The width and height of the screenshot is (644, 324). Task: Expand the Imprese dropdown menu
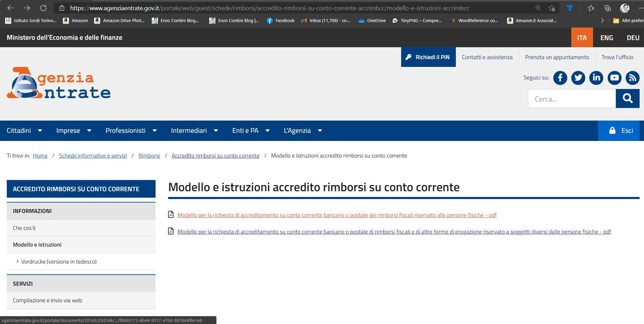74,131
